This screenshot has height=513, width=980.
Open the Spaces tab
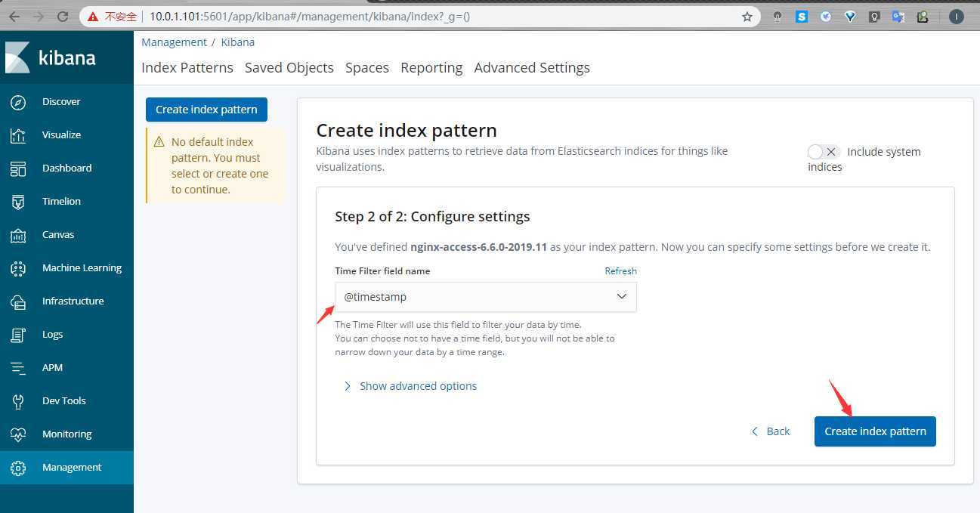tap(367, 67)
